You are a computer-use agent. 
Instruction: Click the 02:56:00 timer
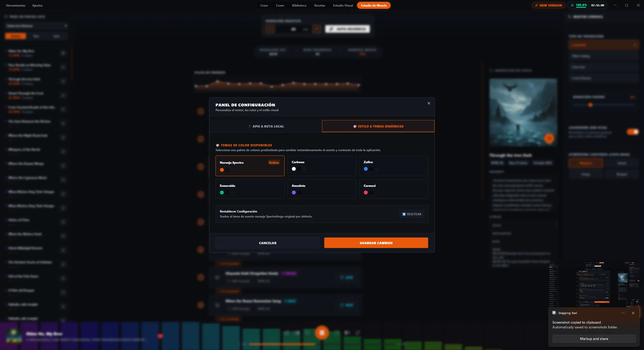pos(598,5)
